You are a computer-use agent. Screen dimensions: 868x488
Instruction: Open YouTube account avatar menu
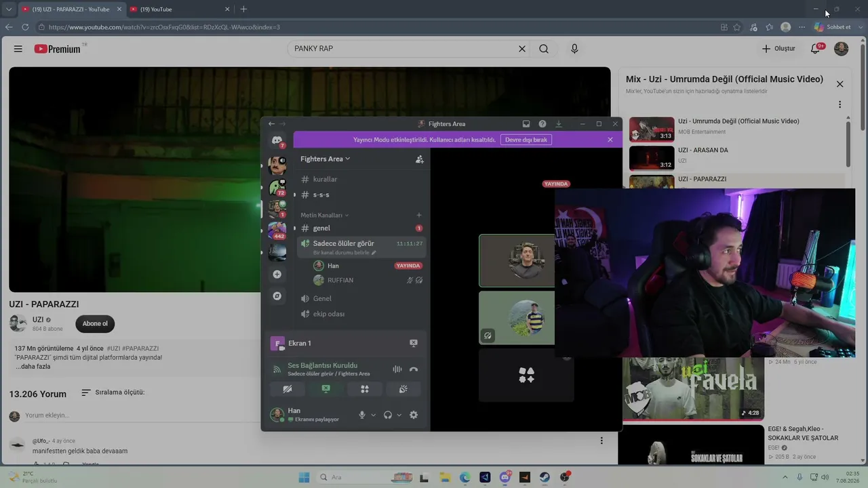click(x=841, y=49)
